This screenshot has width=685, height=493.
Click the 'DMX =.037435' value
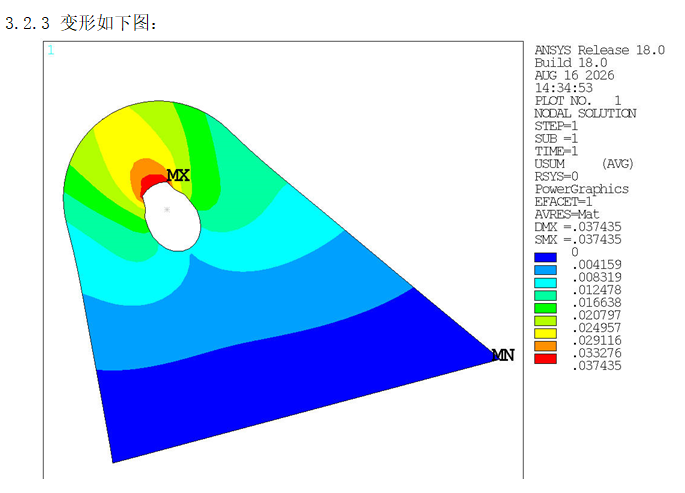click(578, 227)
